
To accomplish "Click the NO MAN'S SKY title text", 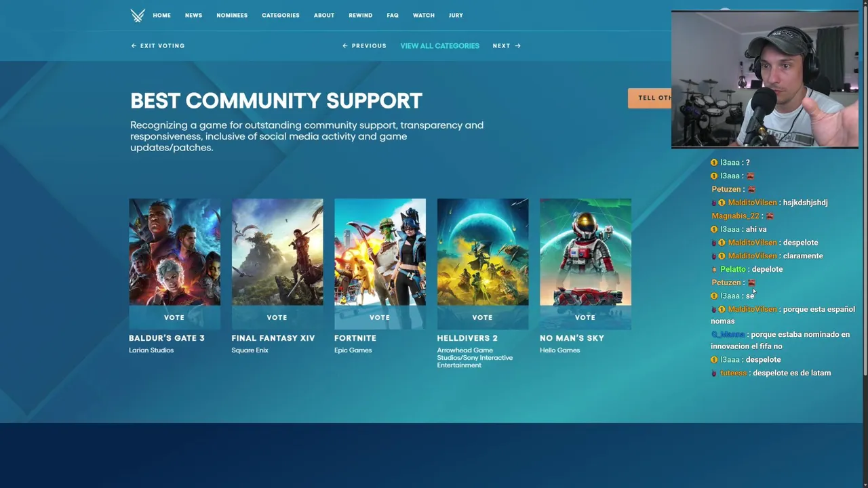I will [572, 338].
